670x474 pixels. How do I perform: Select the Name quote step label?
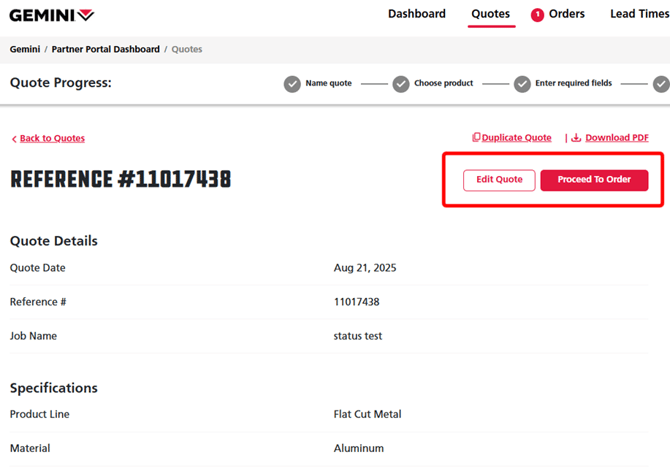[x=328, y=84]
